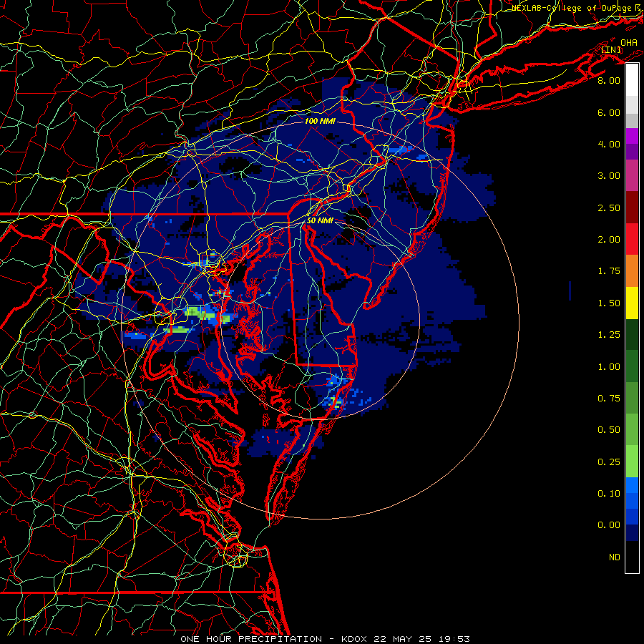The width and height of the screenshot is (644, 644).
Task: Select the "1.50" legend value
Action: coord(609,303)
